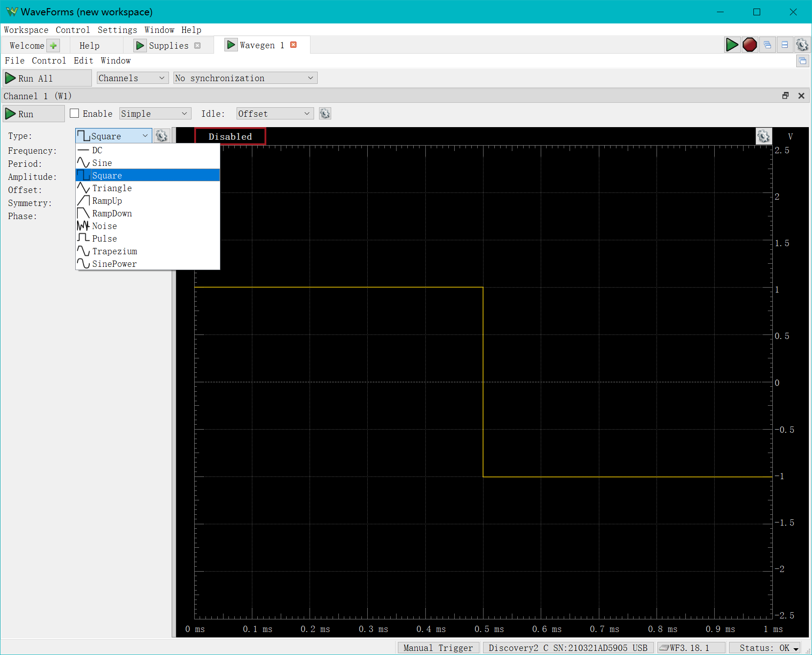Click the play icon on Wavegen 1 tab
The width and height of the screenshot is (812, 655).
point(231,45)
